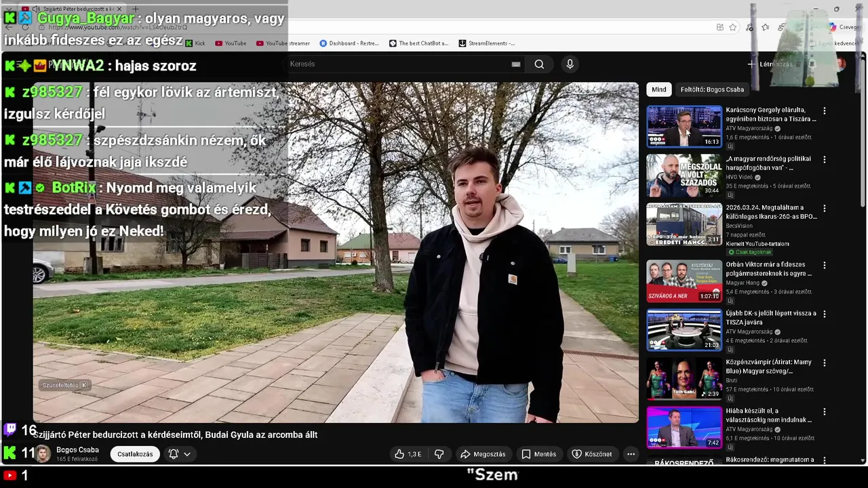
Task: Open YouTube account avatar in header
Action: point(840,64)
